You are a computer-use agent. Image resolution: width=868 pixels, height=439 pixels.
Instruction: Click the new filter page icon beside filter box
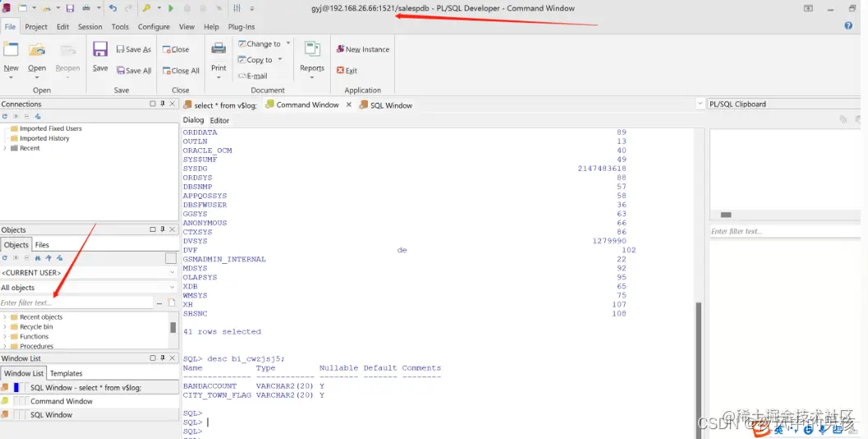point(172,303)
